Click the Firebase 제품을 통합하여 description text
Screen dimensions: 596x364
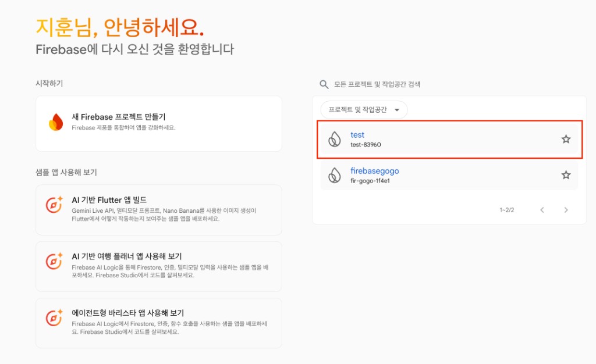(x=123, y=127)
